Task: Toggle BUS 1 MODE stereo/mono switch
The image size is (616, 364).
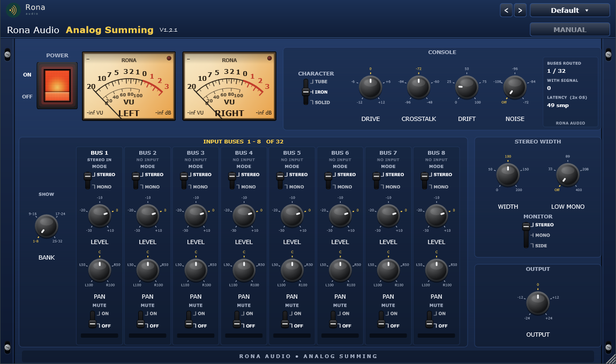Action: pos(88,180)
